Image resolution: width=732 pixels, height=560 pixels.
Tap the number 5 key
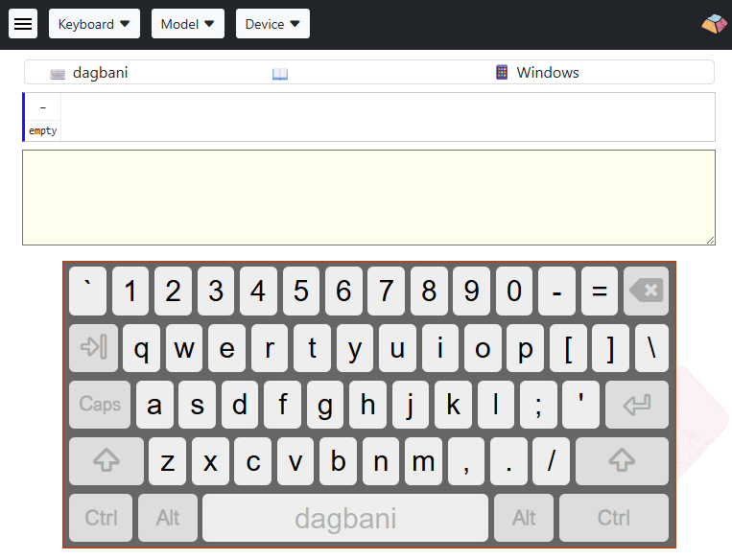coord(301,291)
